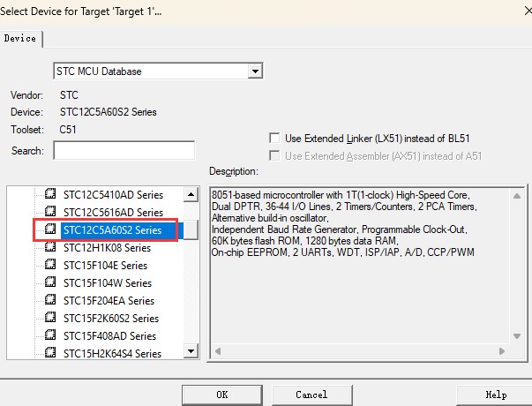
Task: Select STC15H2K64S4 Series in device list
Action: point(112,354)
